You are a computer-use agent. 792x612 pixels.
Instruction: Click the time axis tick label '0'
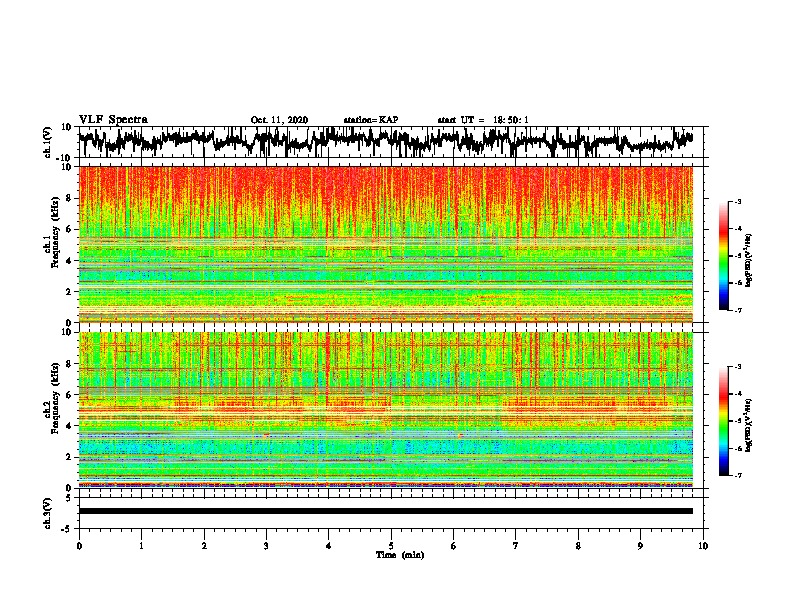[79, 546]
